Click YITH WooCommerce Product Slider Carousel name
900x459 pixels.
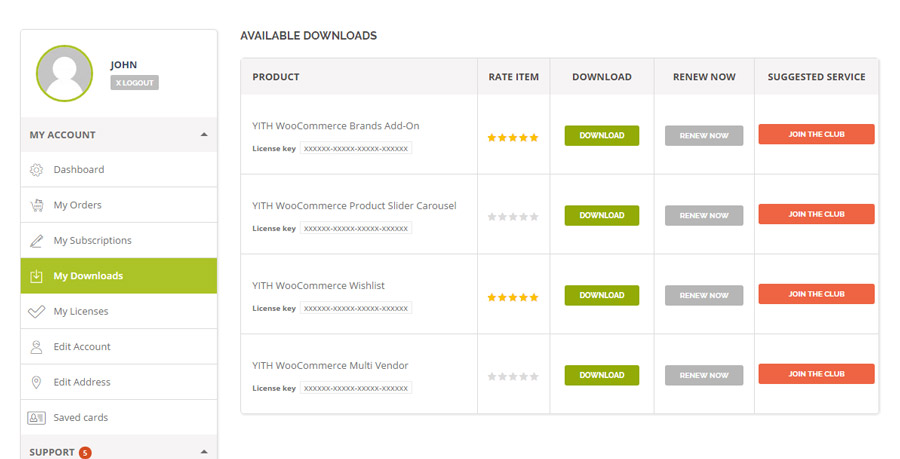pos(354,205)
